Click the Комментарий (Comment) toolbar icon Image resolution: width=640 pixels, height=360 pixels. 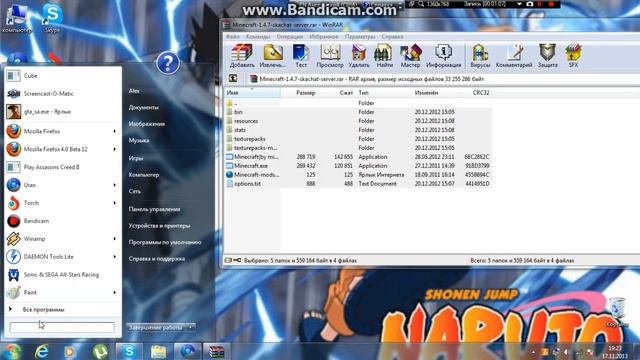pos(514,56)
